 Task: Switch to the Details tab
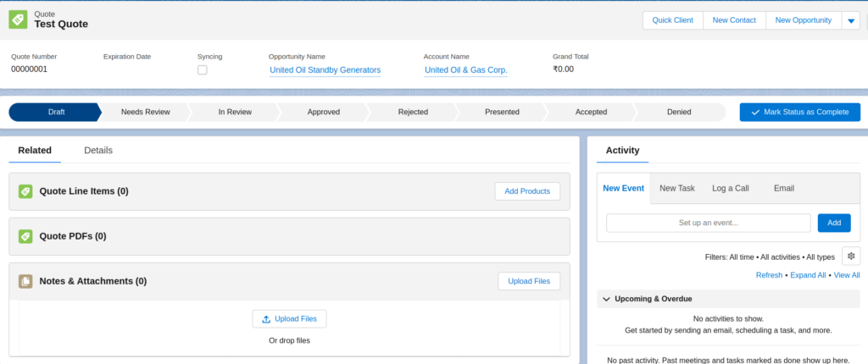[98, 151]
